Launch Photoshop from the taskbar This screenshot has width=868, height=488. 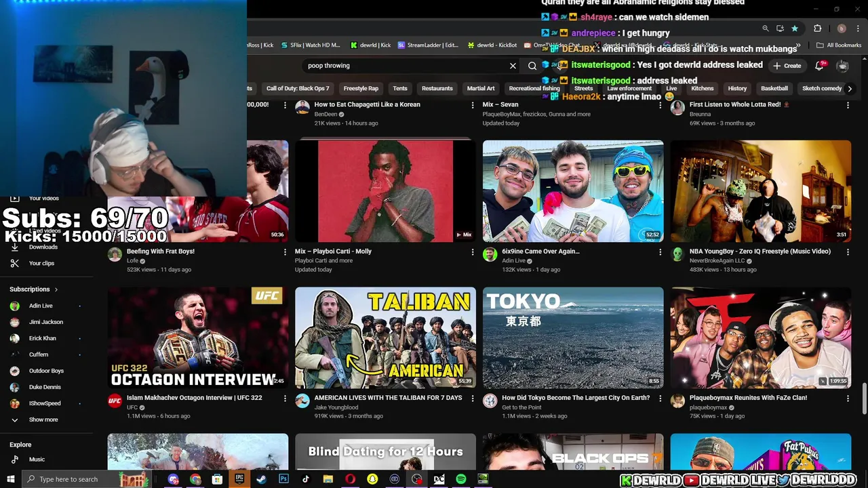(283, 479)
